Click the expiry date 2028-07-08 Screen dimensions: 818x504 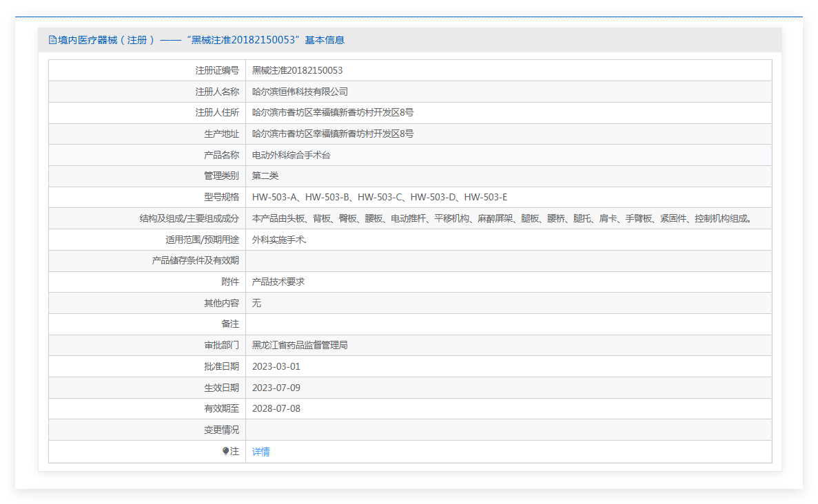276,409
